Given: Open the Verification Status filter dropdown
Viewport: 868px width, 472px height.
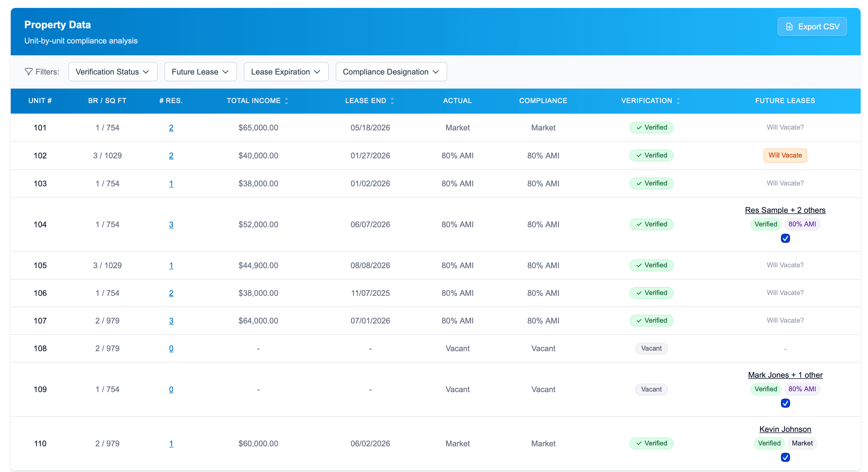Looking at the screenshot, I should pos(113,72).
